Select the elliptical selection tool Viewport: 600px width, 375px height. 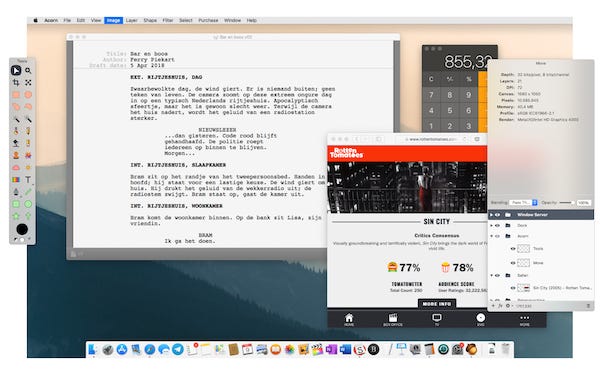click(28, 95)
